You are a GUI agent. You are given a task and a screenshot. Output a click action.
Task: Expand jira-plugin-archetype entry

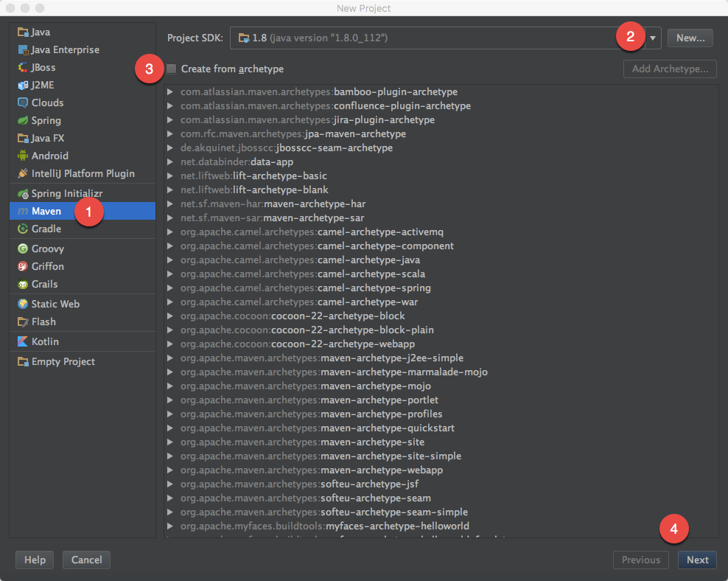click(170, 120)
